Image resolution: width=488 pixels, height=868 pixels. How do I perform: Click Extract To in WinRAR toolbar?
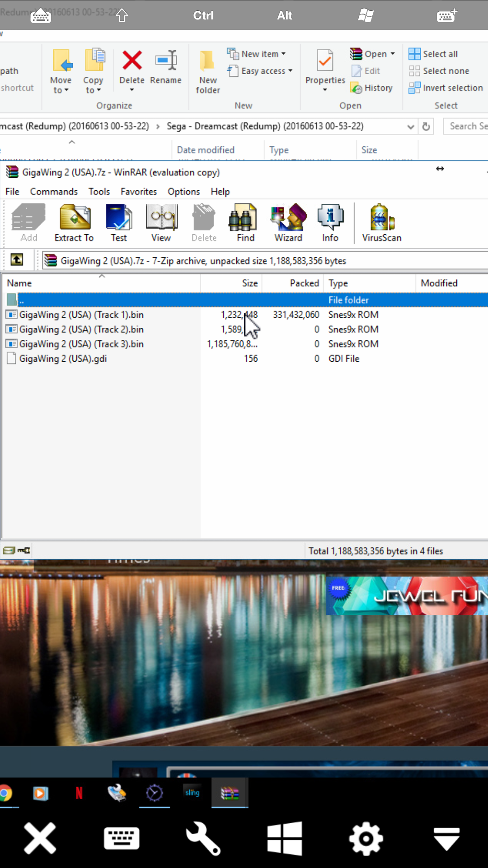pos(74,223)
